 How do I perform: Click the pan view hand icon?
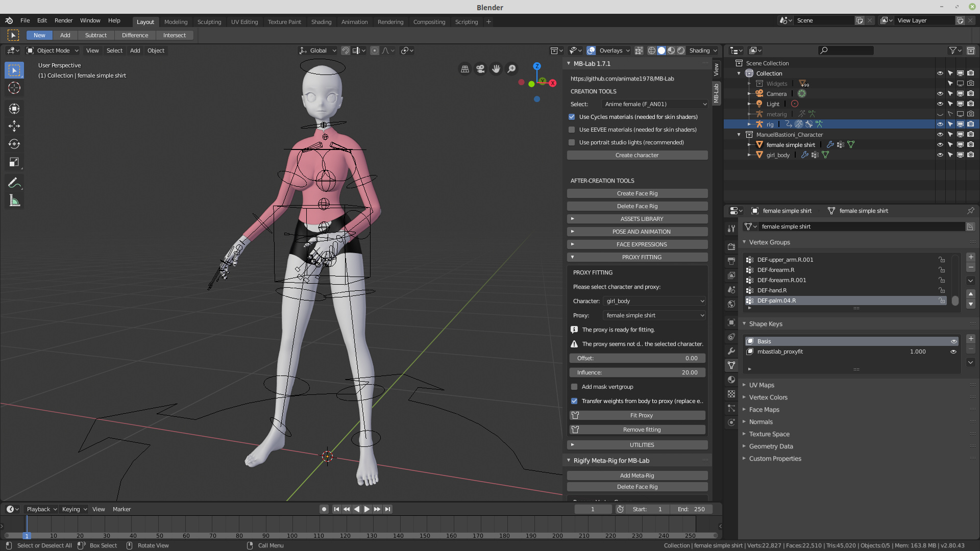[496, 69]
